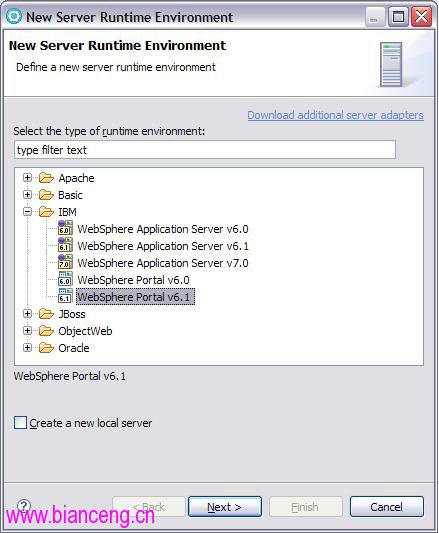Expand the ObjectWeb tree node
Screen dimensions: 439x533
pos(27,330)
